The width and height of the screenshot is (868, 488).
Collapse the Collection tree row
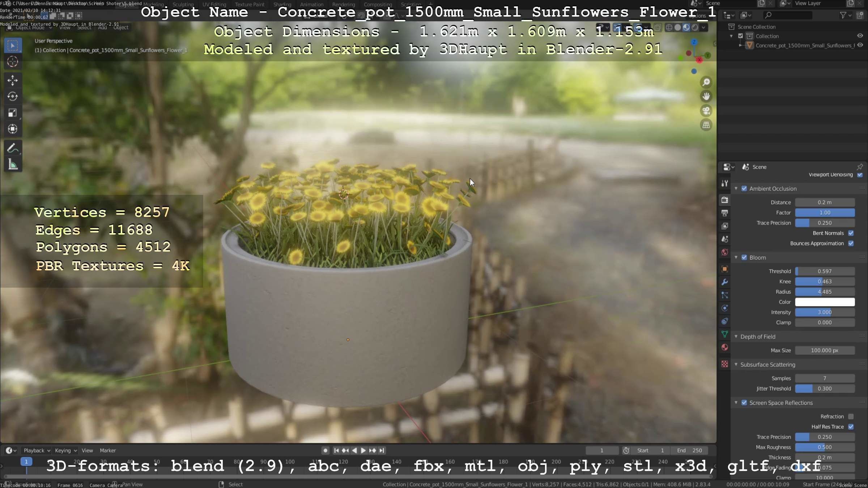click(731, 36)
